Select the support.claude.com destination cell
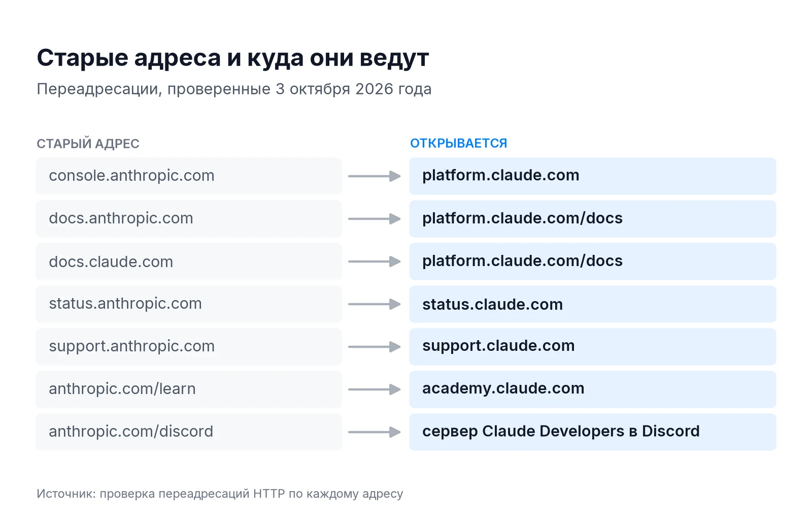The width and height of the screenshot is (812, 523). click(x=593, y=347)
